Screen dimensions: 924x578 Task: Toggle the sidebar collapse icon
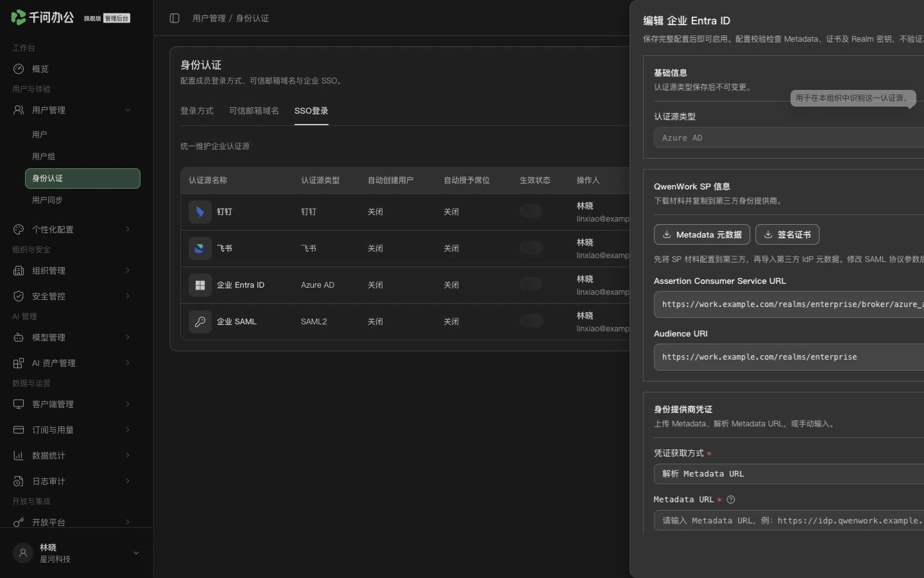pos(175,18)
